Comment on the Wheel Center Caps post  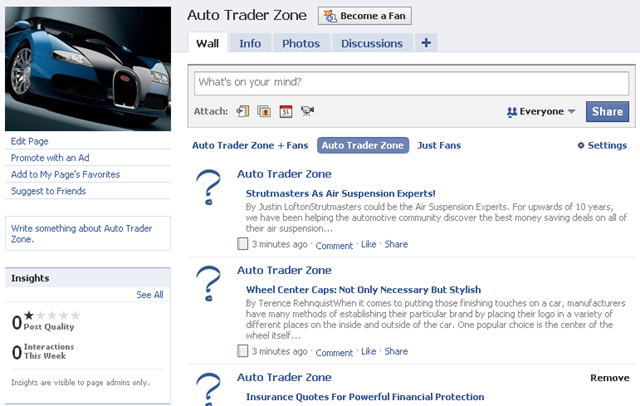[334, 353]
